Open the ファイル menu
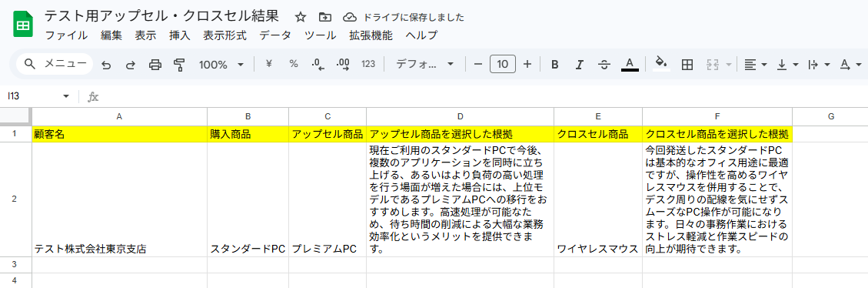 [66, 35]
